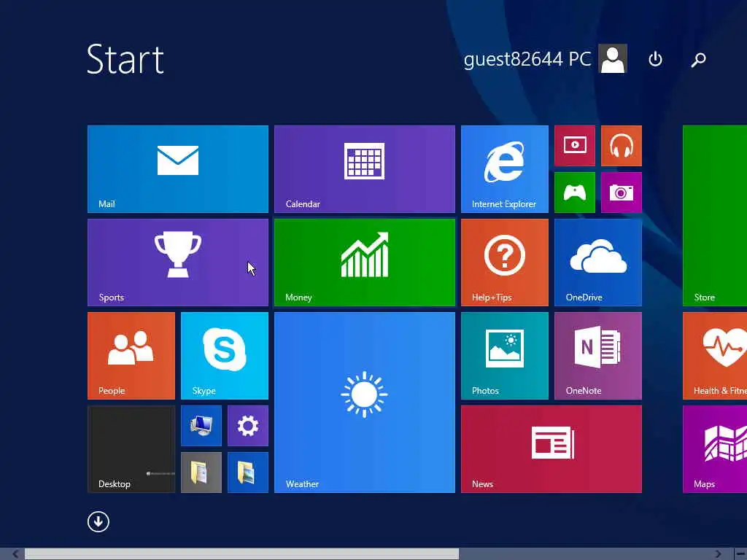747x560 pixels.
Task: Open the Store tile
Action: (x=715, y=216)
